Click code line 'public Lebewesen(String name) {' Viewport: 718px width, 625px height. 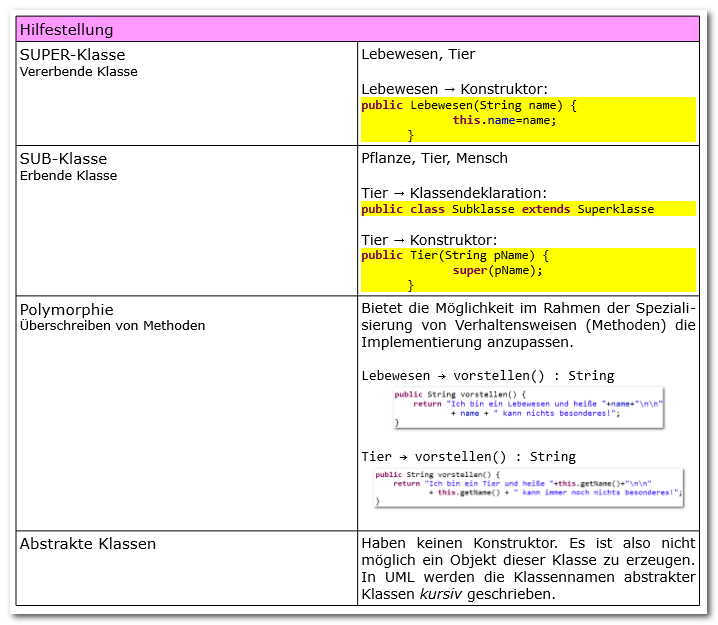click(x=469, y=105)
